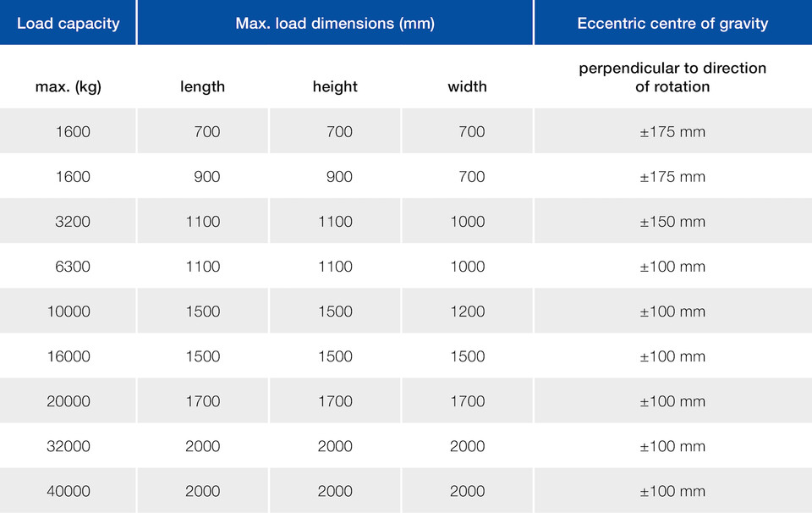Select the length subheader
Viewport: 812px width, 513px height.
202,86
